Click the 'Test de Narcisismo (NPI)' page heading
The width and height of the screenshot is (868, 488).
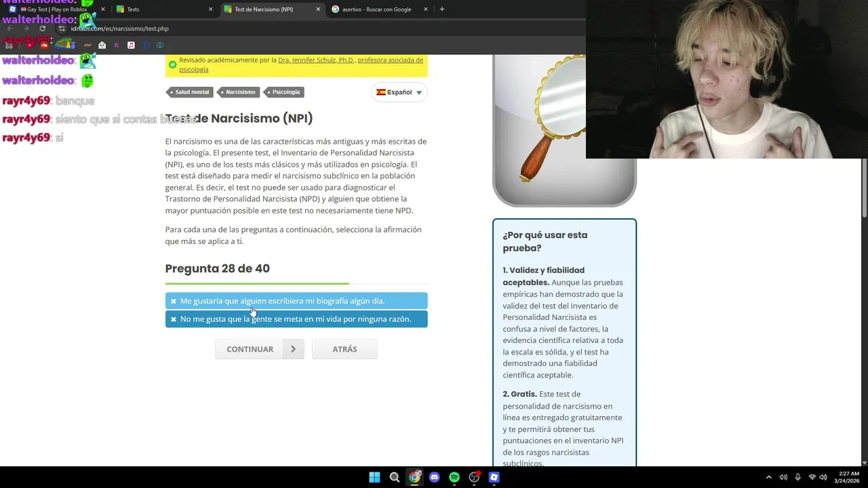pos(239,118)
